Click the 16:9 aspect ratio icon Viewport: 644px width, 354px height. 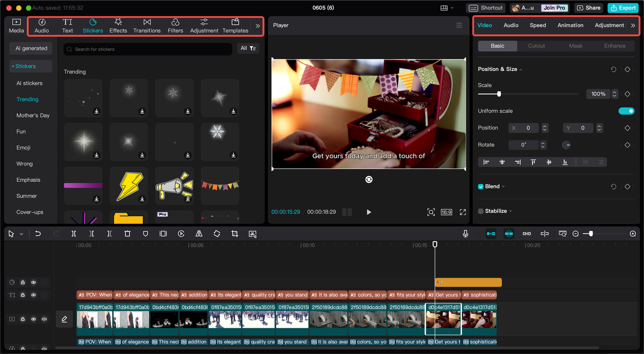(x=446, y=212)
